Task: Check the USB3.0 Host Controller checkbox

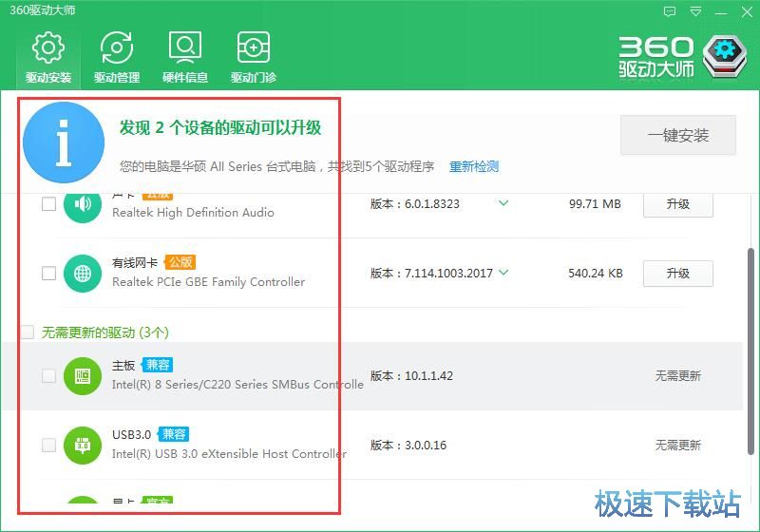Action: 49,445
